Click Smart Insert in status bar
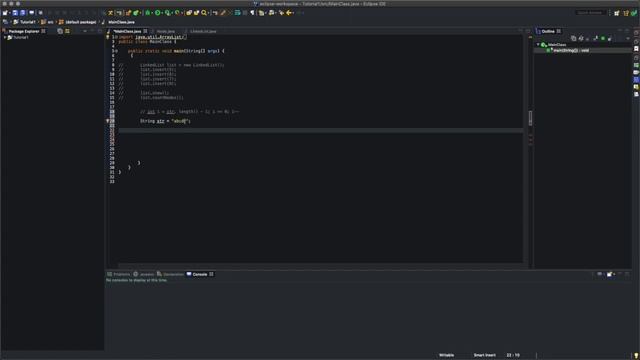 click(484, 355)
